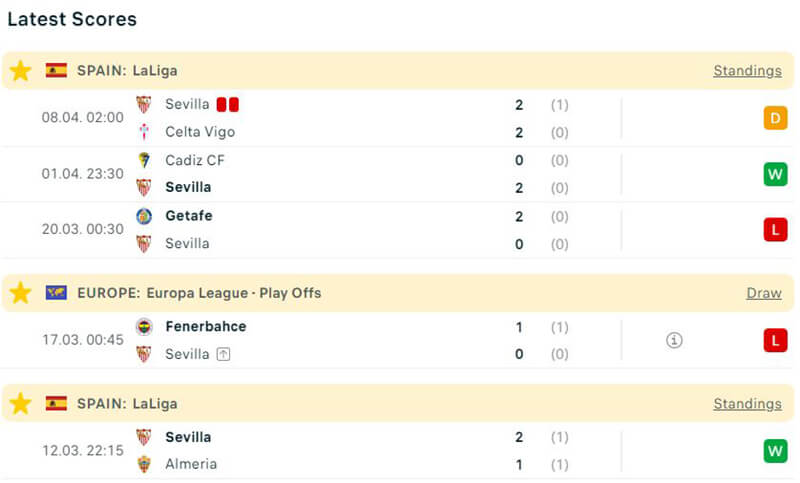Click the red L badge for Getafe match
Viewport: 800px width, 483px height.
click(x=775, y=230)
